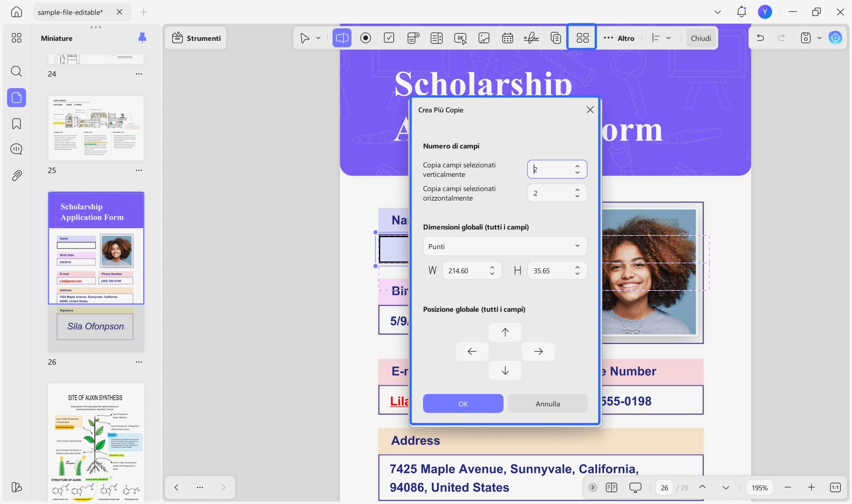
Task: Expand the save options dropdown arrow
Action: pyautogui.click(x=819, y=38)
